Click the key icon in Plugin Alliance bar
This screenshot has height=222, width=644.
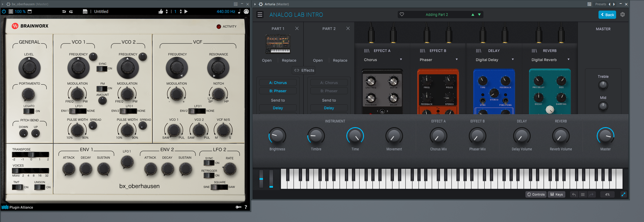click(x=238, y=207)
